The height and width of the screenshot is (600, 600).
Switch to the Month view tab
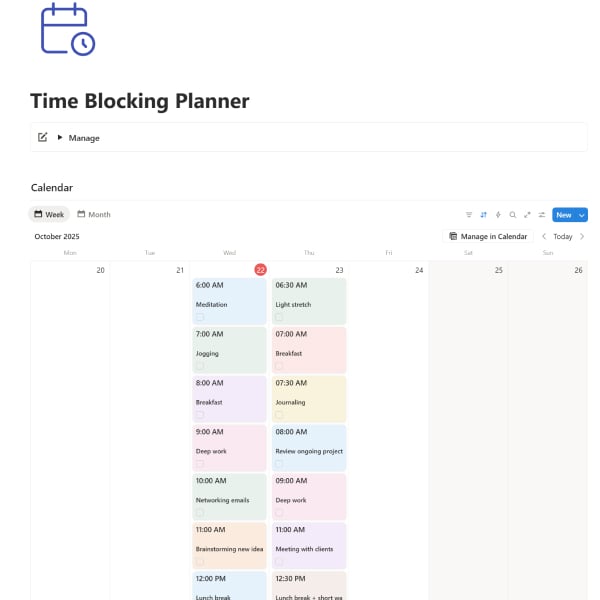point(94,215)
